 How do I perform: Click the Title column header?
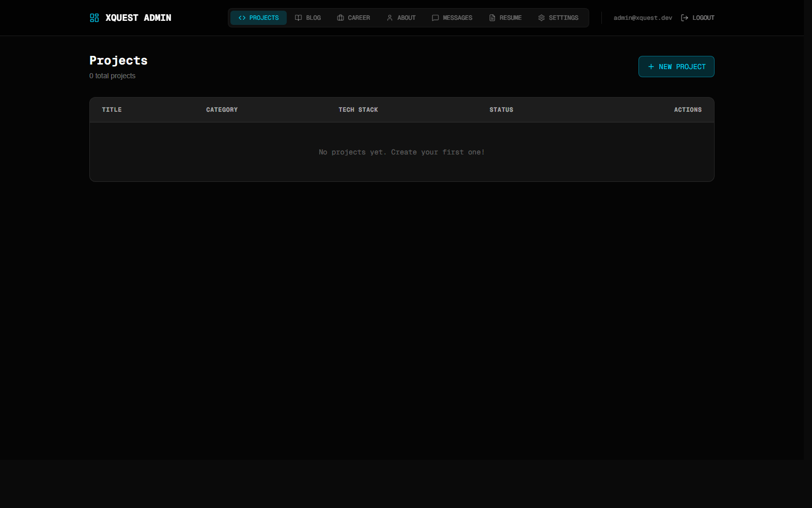(x=112, y=110)
